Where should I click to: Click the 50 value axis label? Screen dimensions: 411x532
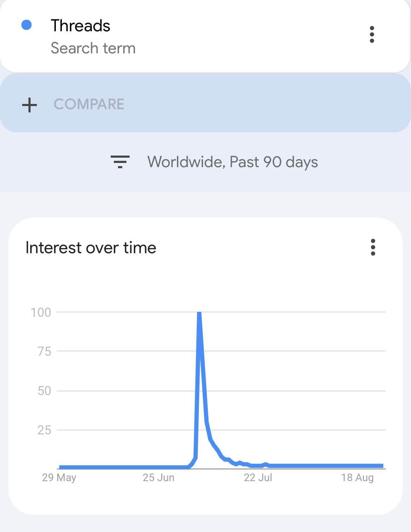point(44,390)
